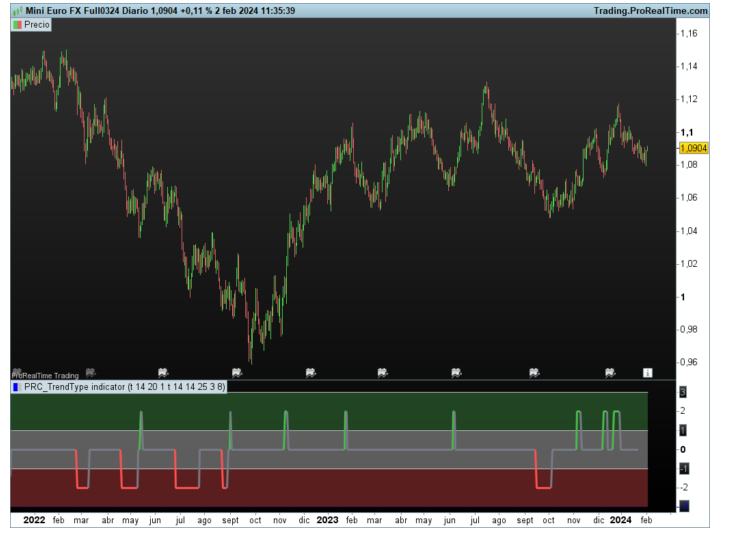Click the 'jul' 2023 time axis label
Viewport: 753px width, 539px height.
tap(475, 520)
